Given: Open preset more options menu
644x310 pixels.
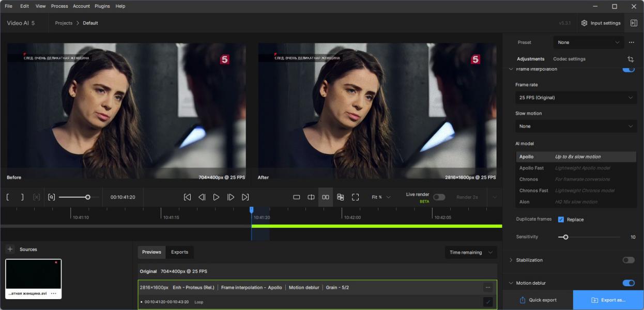Looking at the screenshot, I should click(x=632, y=42).
